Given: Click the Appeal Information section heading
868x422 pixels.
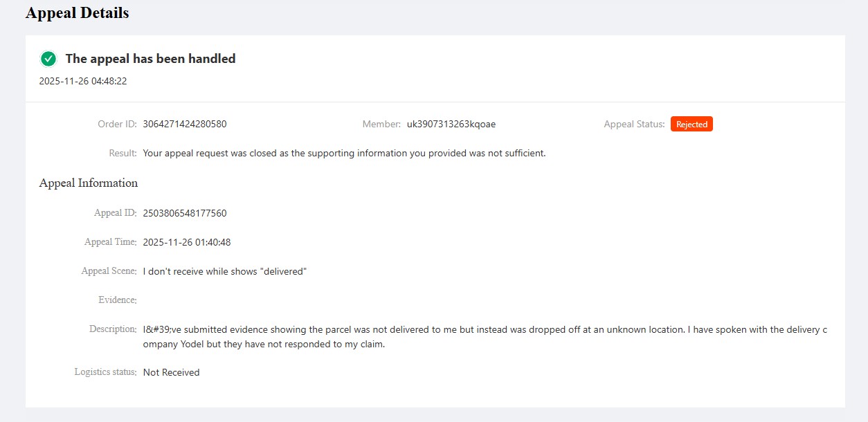Looking at the screenshot, I should coord(89,183).
